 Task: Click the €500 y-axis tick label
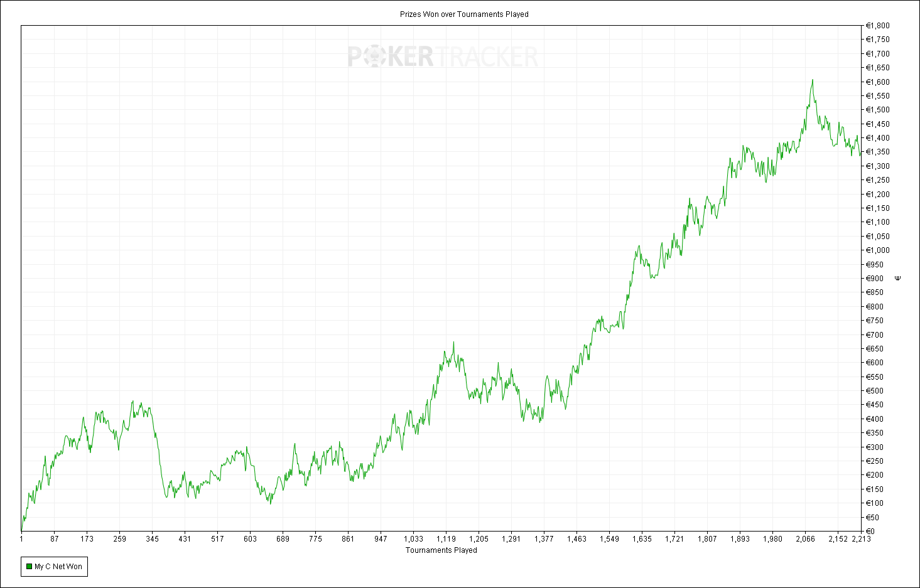pyautogui.click(x=875, y=391)
